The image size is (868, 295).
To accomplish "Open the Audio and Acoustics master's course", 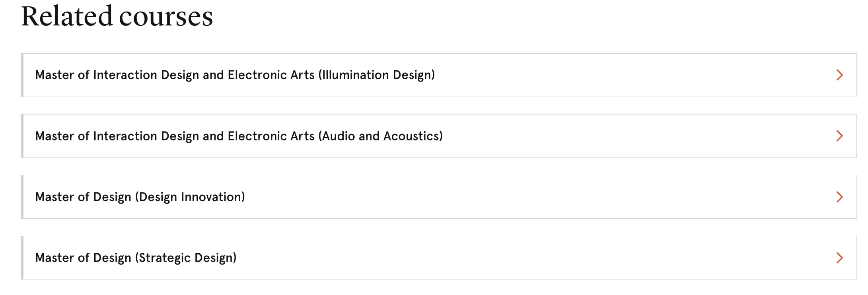I will pos(239,136).
